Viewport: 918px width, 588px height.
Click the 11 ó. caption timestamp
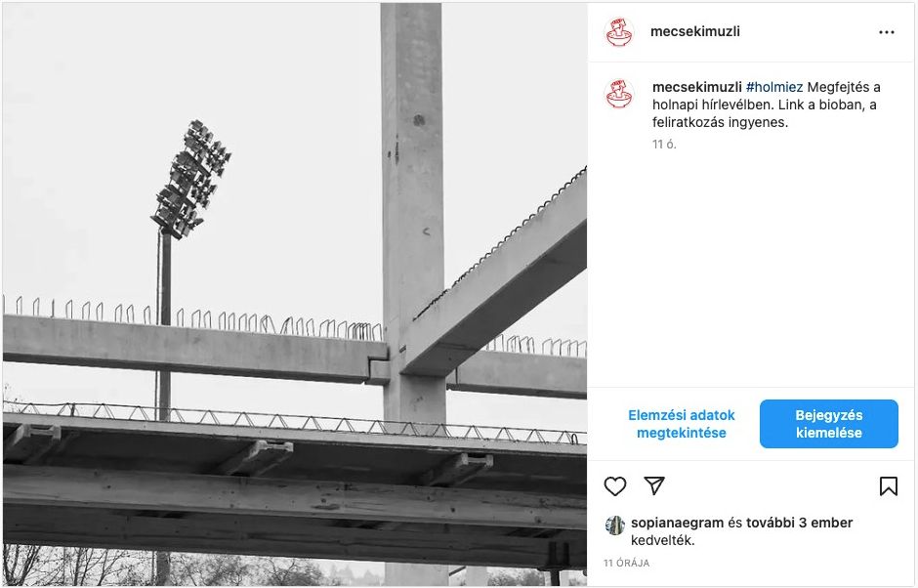click(664, 145)
